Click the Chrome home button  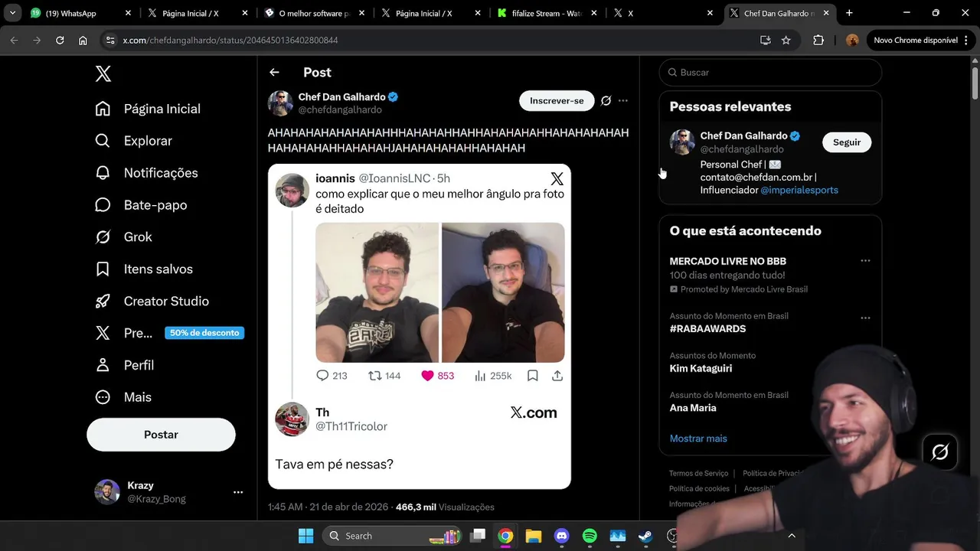coord(83,40)
